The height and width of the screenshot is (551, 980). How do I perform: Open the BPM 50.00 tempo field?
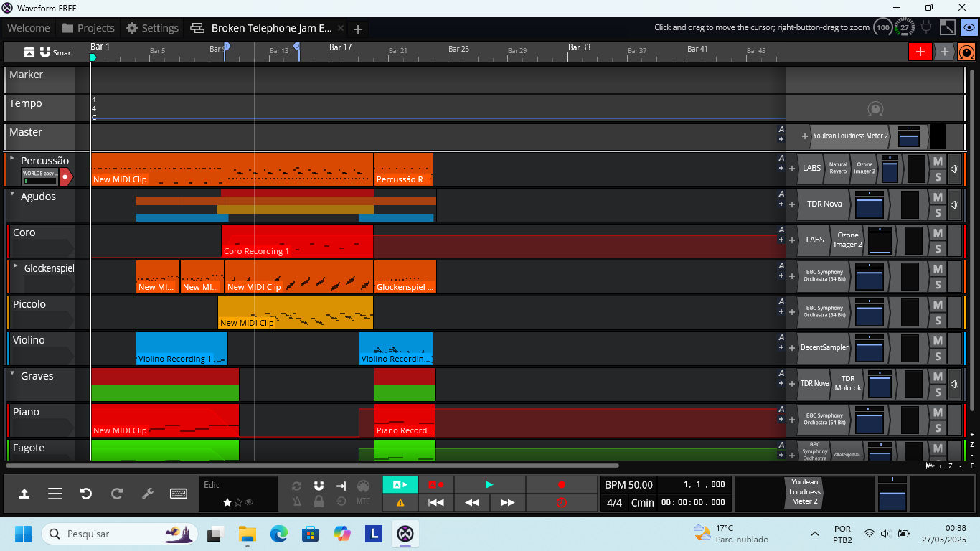(628, 485)
